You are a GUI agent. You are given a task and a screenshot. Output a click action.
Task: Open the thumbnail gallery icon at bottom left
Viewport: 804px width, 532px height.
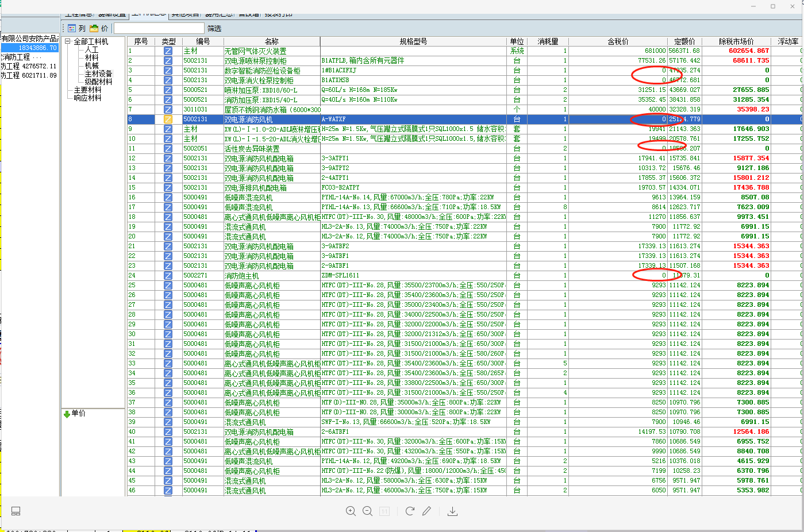(x=16, y=511)
